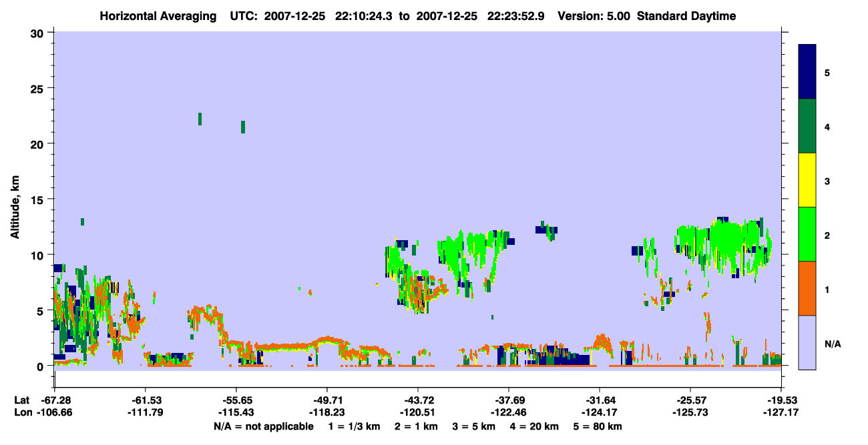Click the bright green level 2 swatch
This screenshot has height=445, width=868.
(x=807, y=234)
